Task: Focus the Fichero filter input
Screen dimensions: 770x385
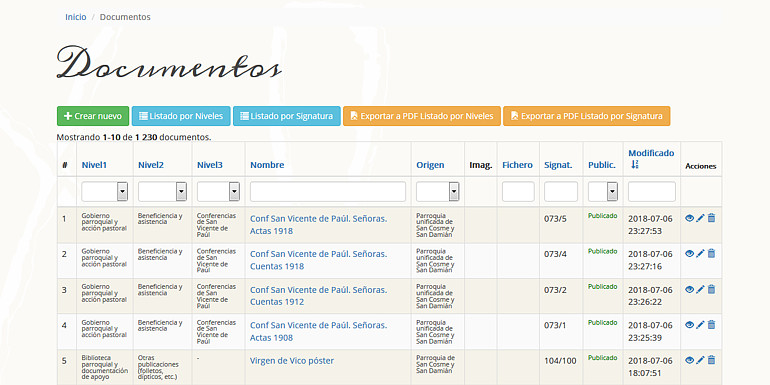Action: click(518, 192)
